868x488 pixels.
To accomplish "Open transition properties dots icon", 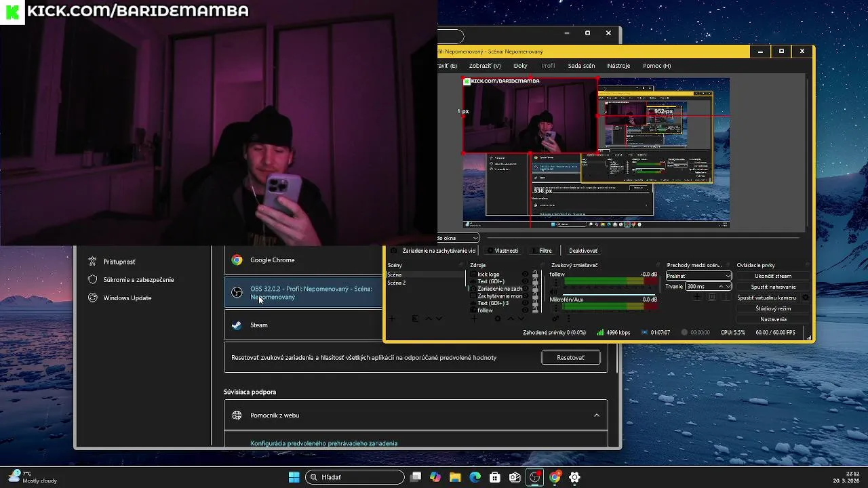I will pos(726,296).
